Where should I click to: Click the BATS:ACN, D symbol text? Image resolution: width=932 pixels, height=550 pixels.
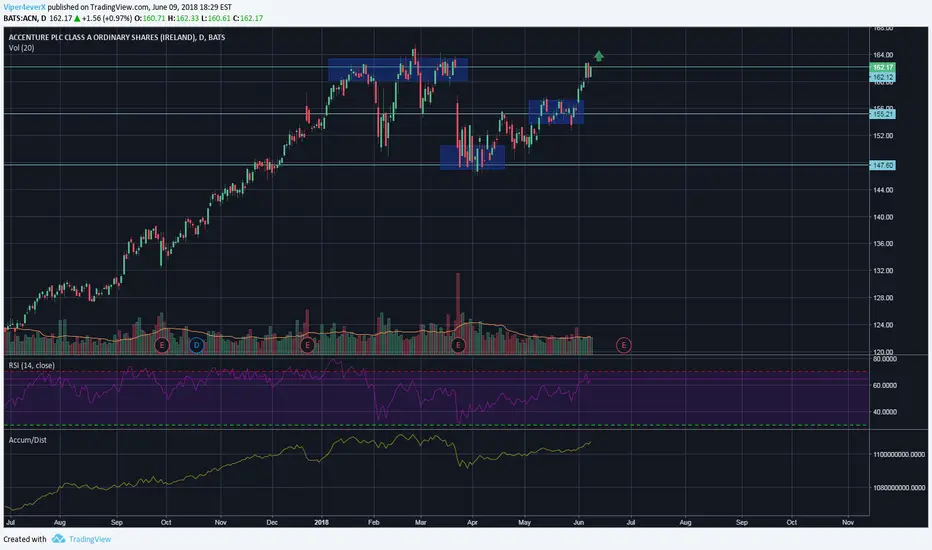click(24, 18)
